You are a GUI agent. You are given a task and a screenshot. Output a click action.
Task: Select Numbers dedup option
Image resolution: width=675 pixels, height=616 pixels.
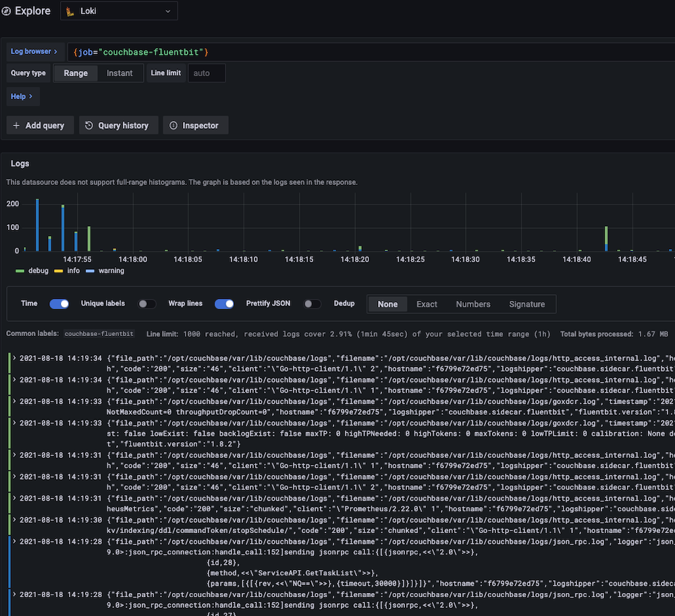coord(473,304)
